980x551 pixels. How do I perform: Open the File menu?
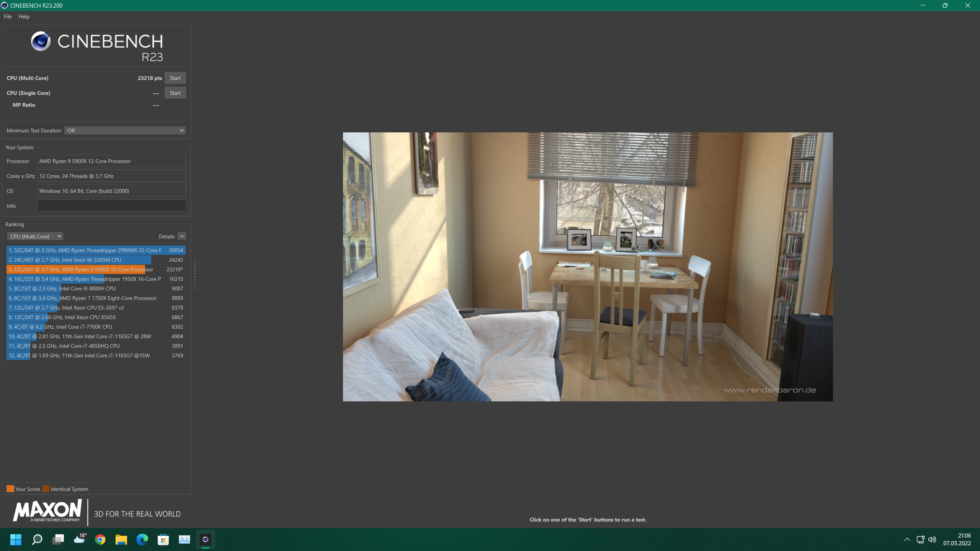pos(8,16)
